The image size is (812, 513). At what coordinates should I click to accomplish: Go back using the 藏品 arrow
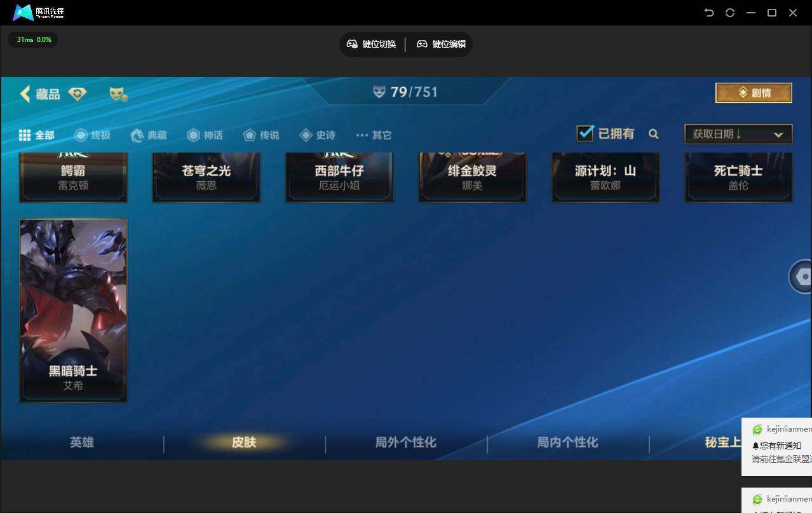25,94
